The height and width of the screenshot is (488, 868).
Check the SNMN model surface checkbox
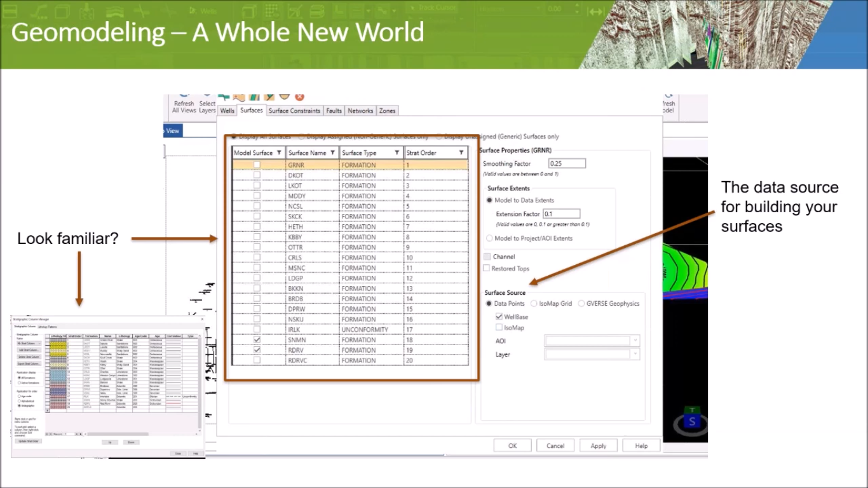point(256,339)
